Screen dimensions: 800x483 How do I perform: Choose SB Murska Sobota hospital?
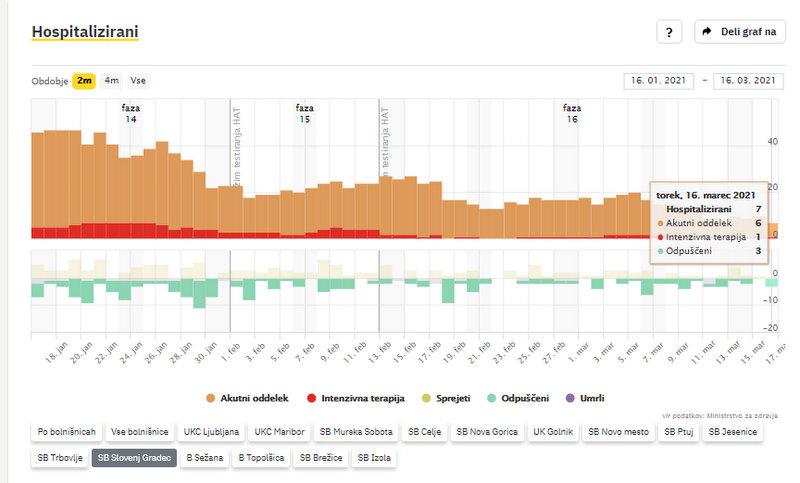click(355, 432)
